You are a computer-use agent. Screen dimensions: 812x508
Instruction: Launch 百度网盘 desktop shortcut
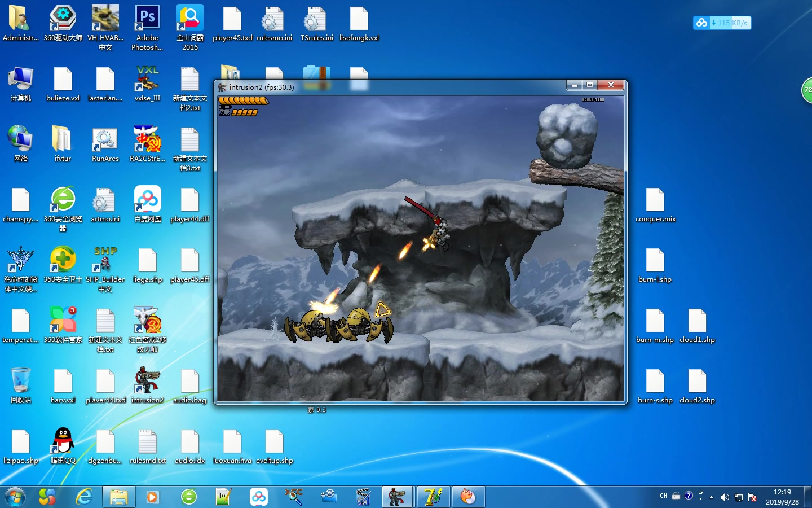point(147,205)
